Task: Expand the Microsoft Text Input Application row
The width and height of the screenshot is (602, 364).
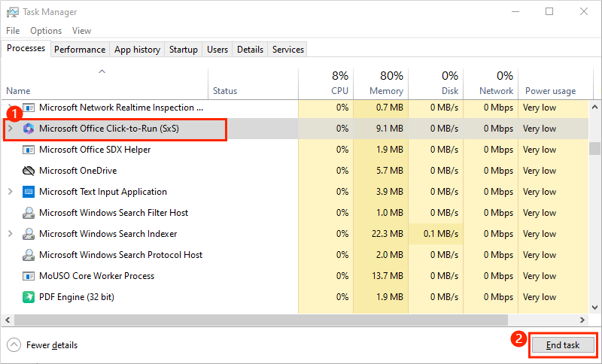Action: pyautogui.click(x=11, y=192)
